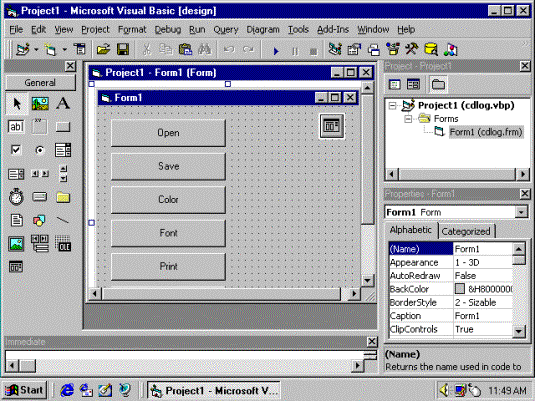Open the File menu
This screenshot has height=401, width=535.
16,30
